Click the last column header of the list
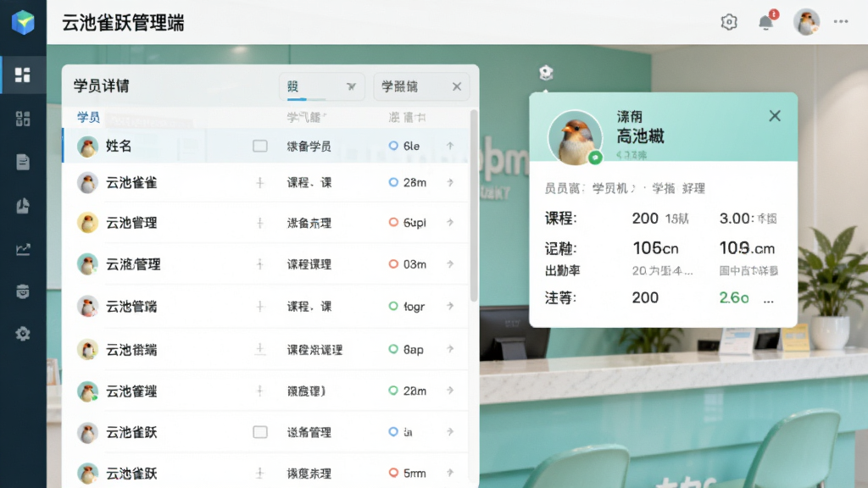Image resolution: width=868 pixels, height=488 pixels. click(x=407, y=117)
